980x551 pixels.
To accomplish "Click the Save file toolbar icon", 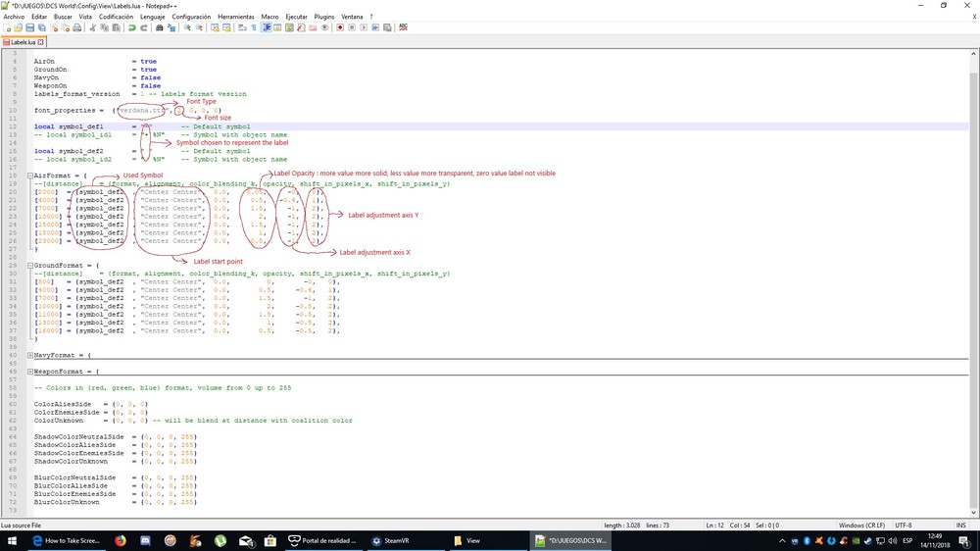I will [x=30, y=27].
